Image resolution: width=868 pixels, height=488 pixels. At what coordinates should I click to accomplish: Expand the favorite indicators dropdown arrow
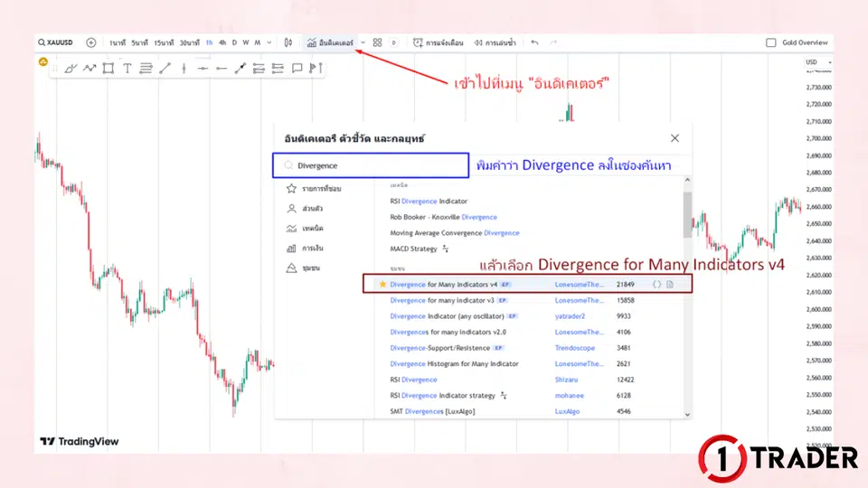[363, 42]
